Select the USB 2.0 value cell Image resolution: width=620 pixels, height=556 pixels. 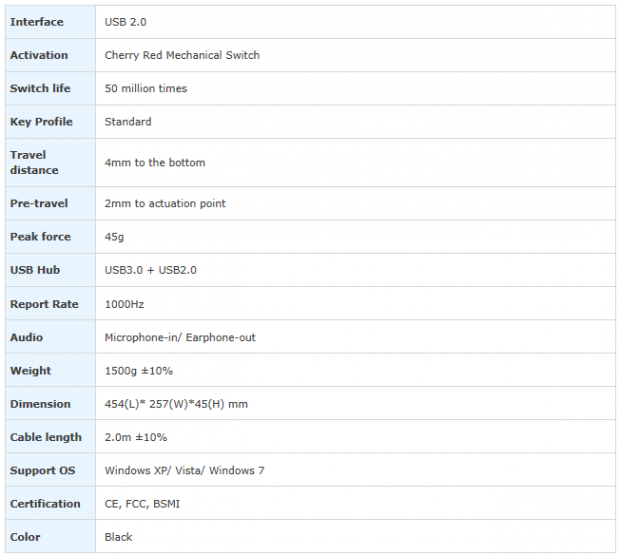coord(125,22)
